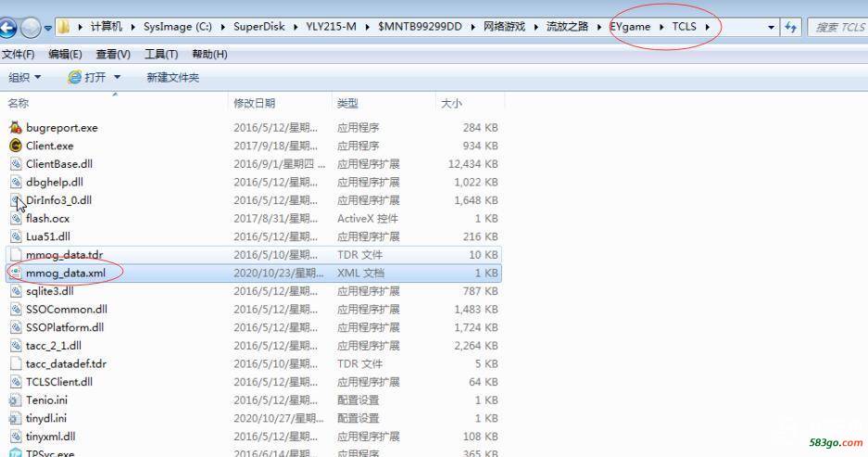
Task: Click the back navigation arrow
Action: click(x=6, y=27)
